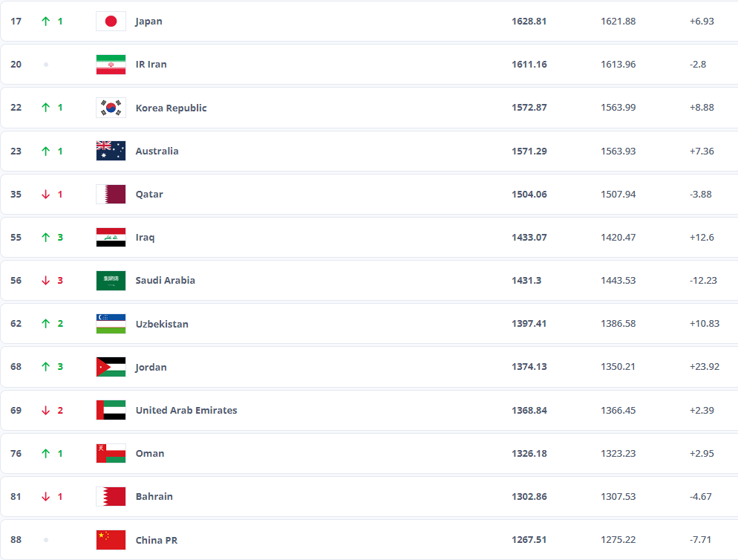This screenshot has height=560, width=738.
Task: Click Jordan points change +23.92
Action: coord(705,366)
